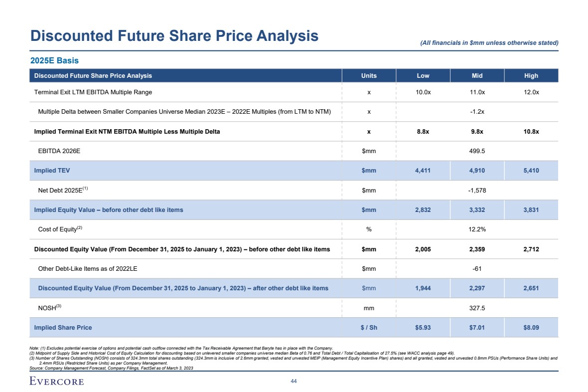
Task: Select the 'Other Debt-Like Items as of 2022LE' label
Action: 87,269
